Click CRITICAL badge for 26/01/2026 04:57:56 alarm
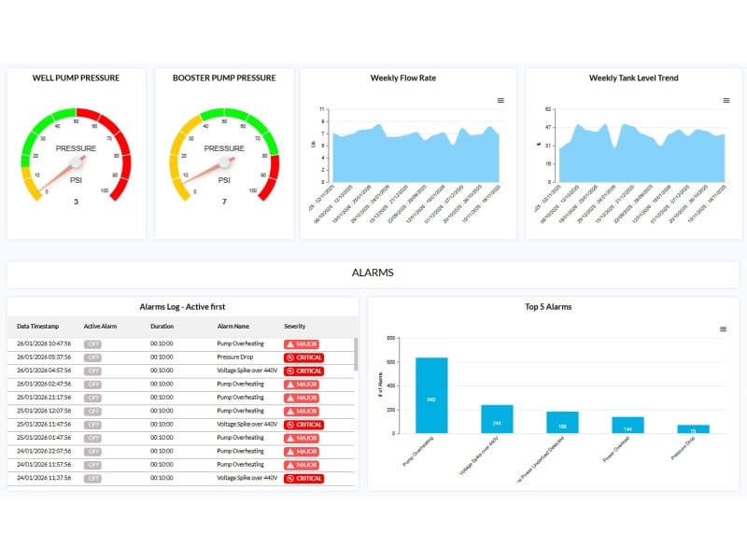 pos(303,371)
